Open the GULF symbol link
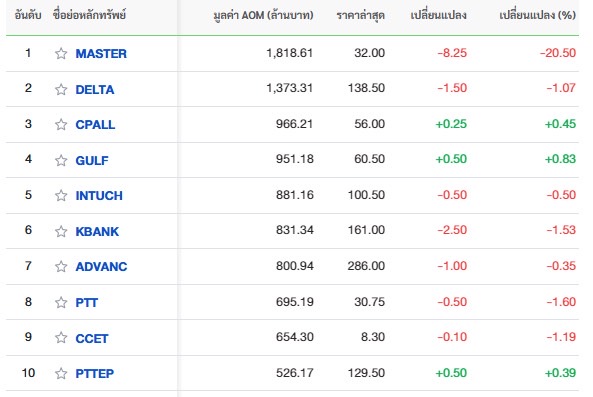 92,161
